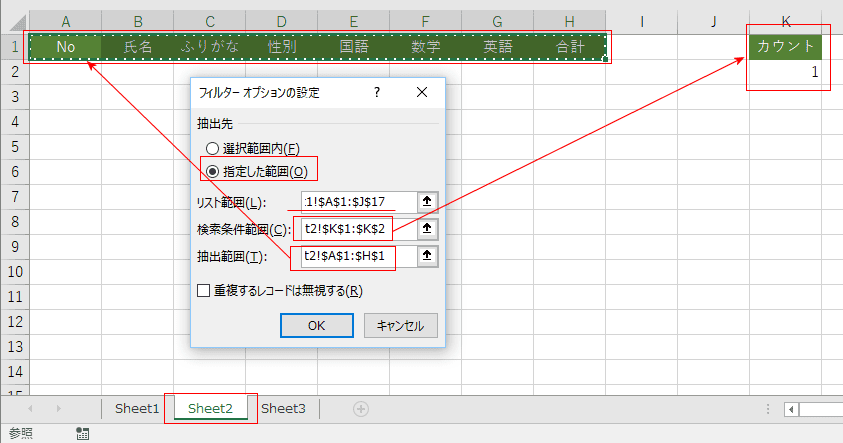Click the dialog help question mark
843x443 pixels.
(x=377, y=92)
